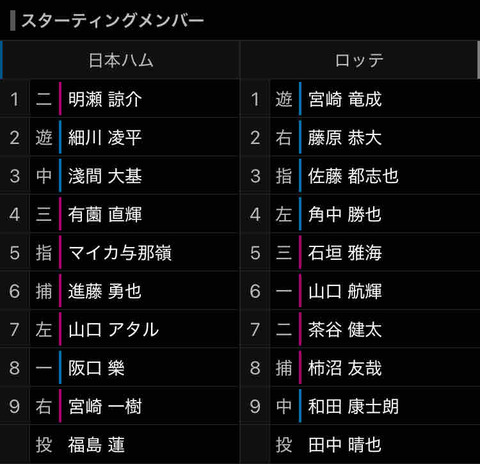This screenshot has width=480, height=464.
Task: Open 有薗 直輝 player row
Action: pyautogui.click(x=120, y=214)
